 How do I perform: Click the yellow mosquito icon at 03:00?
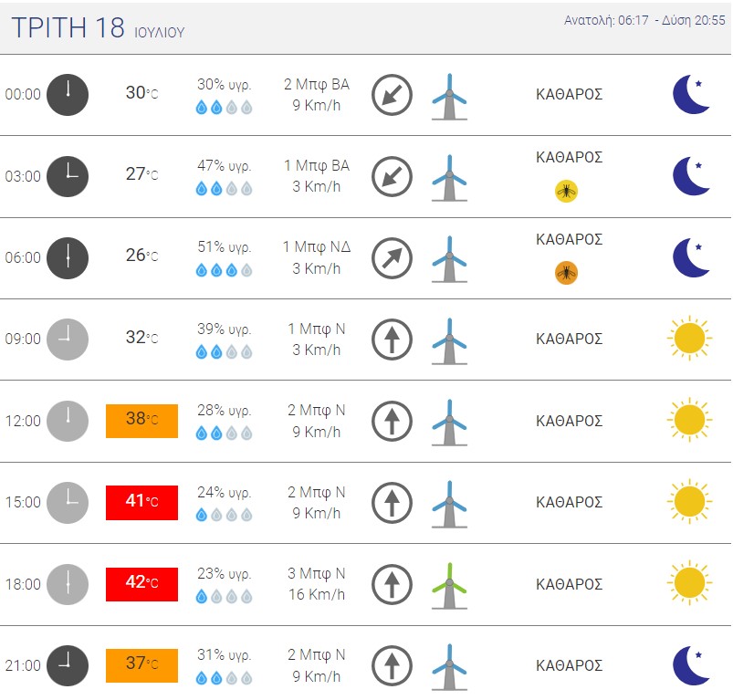point(566,191)
